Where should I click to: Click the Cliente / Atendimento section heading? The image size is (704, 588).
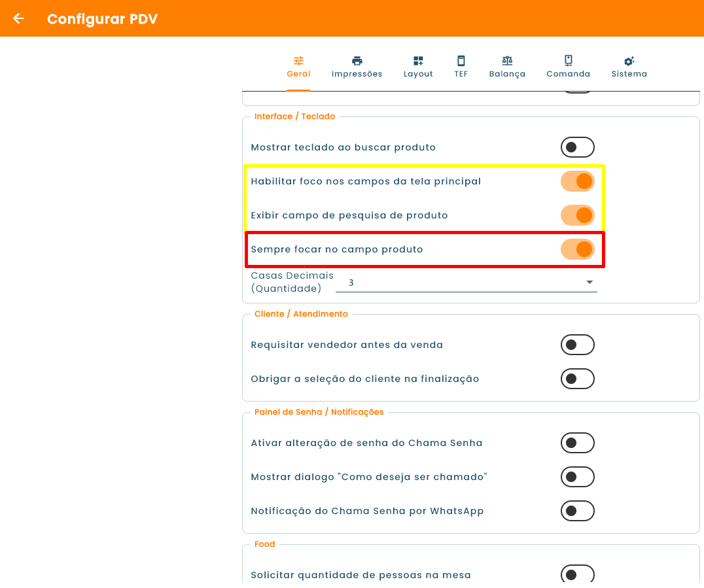301,314
